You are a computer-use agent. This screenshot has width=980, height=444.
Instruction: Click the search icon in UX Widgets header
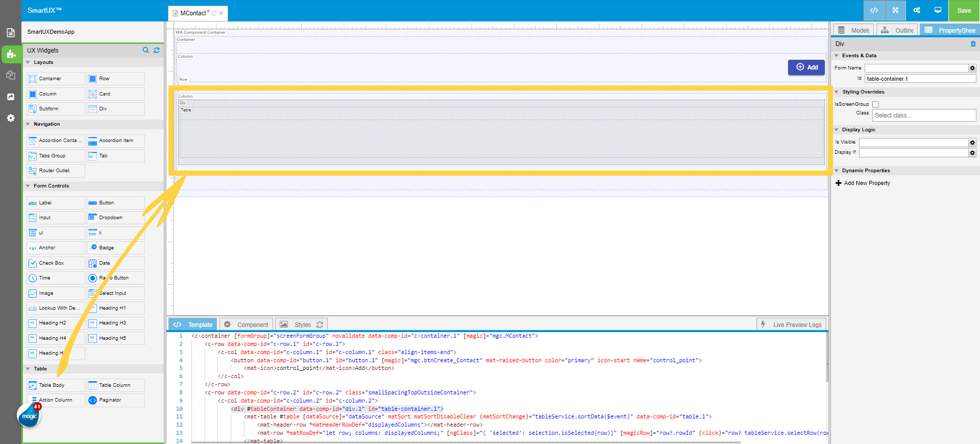tap(146, 50)
